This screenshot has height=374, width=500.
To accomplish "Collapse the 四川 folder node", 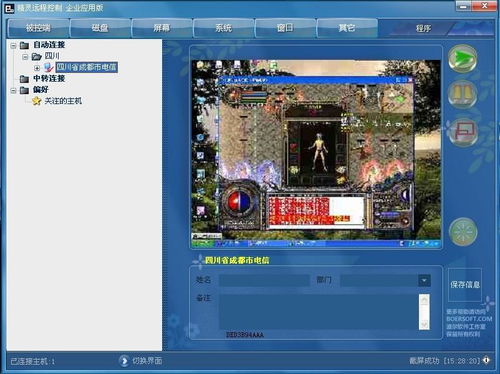I will coord(25,57).
